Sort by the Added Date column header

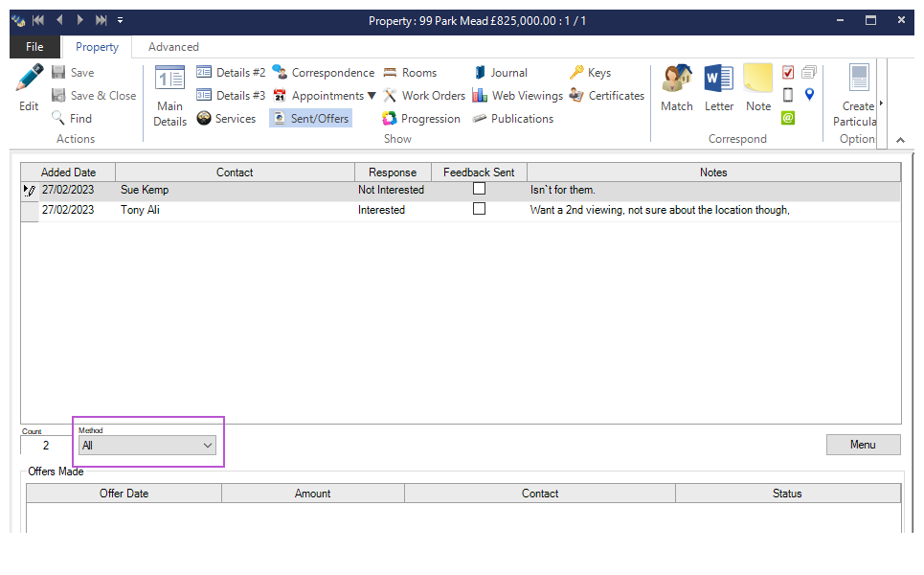coord(68,172)
